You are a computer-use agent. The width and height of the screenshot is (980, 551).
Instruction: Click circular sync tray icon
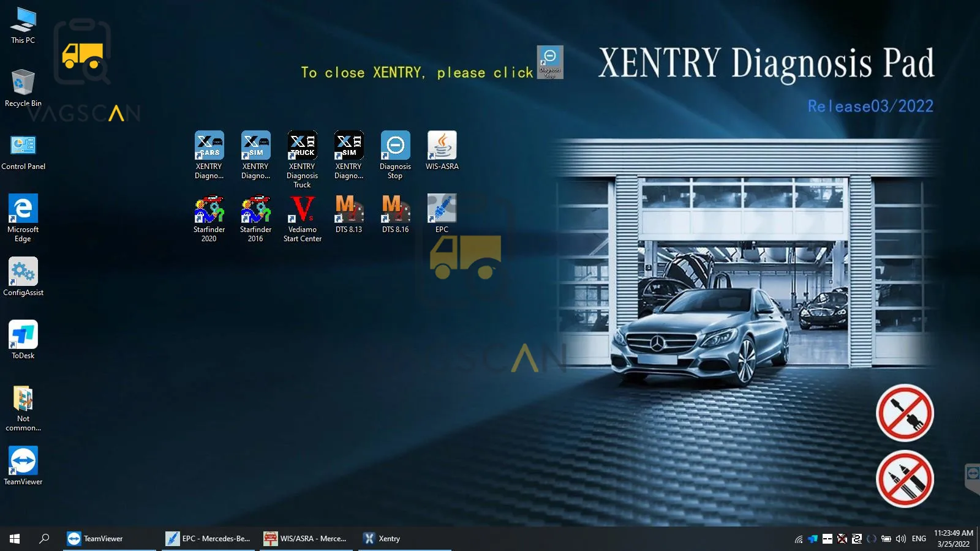[872, 539]
